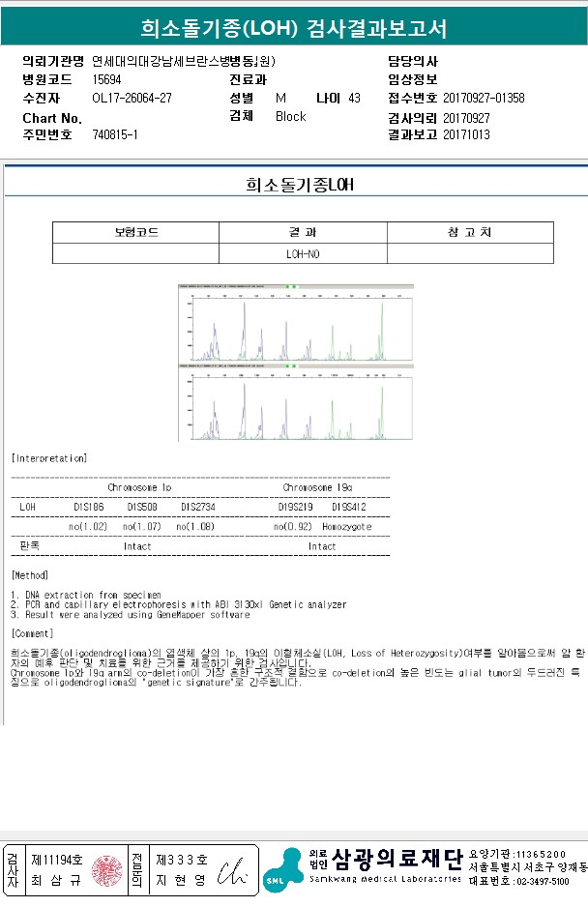Click the red seal stamp beside 최삼규

pos(107,871)
